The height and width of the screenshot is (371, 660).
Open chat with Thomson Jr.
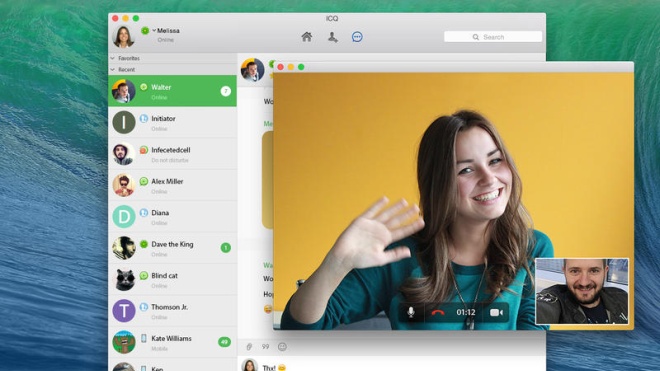point(173,311)
